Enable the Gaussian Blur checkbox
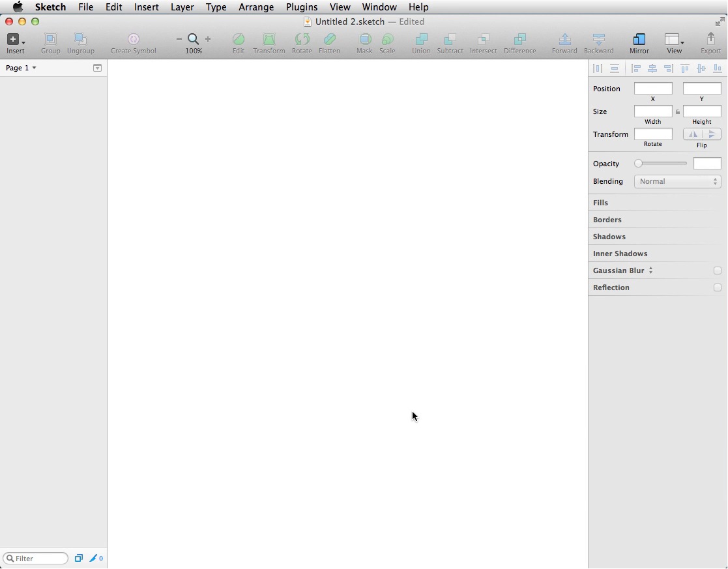 click(x=717, y=270)
